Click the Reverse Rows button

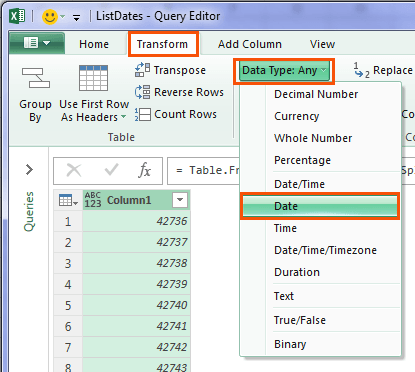(179, 92)
